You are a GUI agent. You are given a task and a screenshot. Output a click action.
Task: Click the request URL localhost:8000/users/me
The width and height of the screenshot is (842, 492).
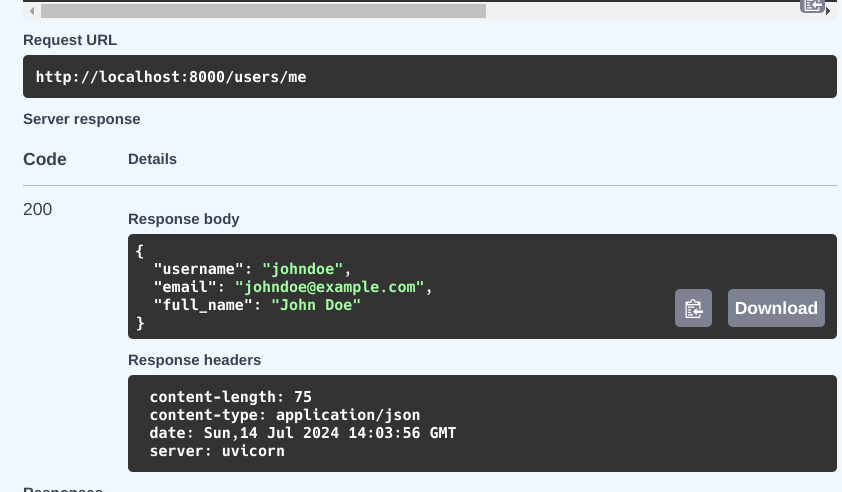click(171, 77)
